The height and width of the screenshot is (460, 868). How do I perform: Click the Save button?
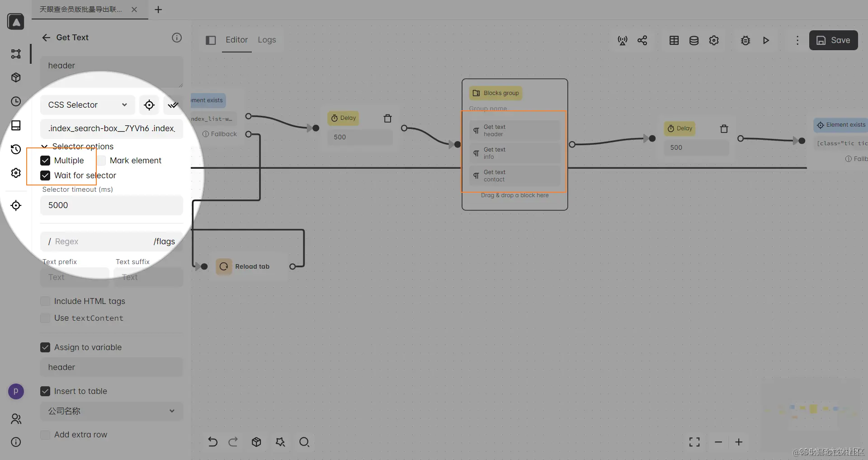click(833, 40)
